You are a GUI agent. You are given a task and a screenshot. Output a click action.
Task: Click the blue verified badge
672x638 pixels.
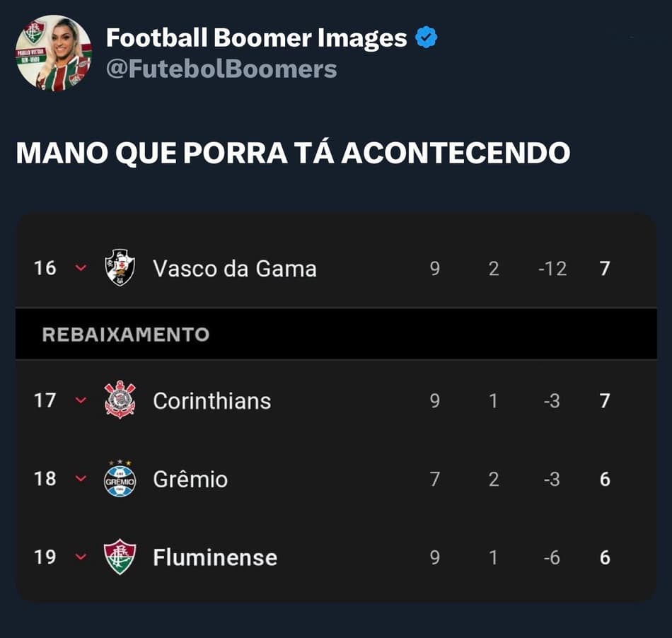426,37
